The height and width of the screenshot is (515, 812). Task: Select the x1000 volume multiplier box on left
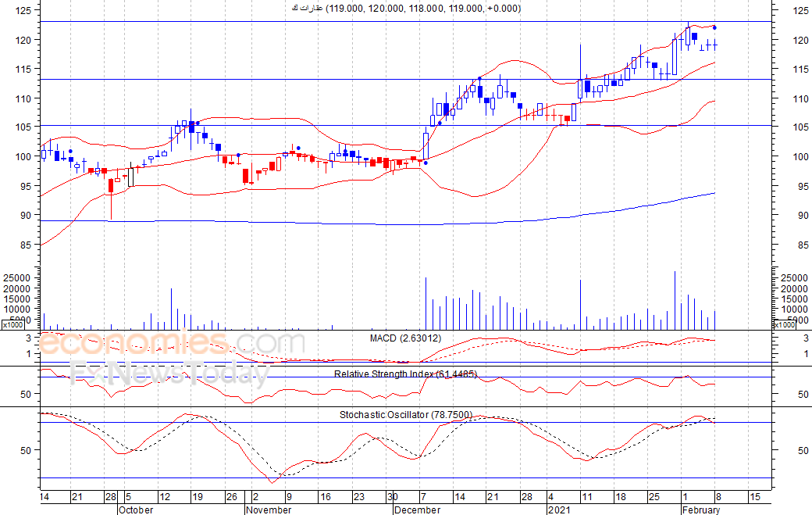pyautogui.click(x=13, y=325)
